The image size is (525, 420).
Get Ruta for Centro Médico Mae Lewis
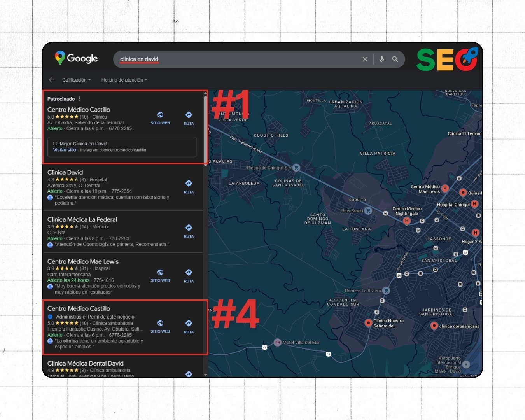(189, 275)
